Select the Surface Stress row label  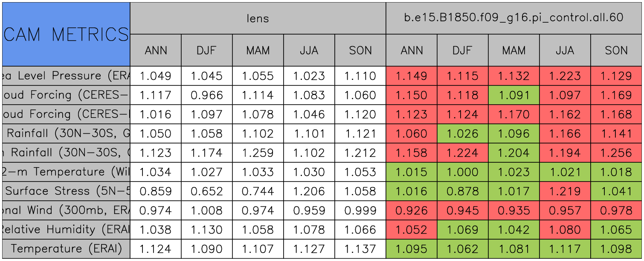(x=66, y=191)
